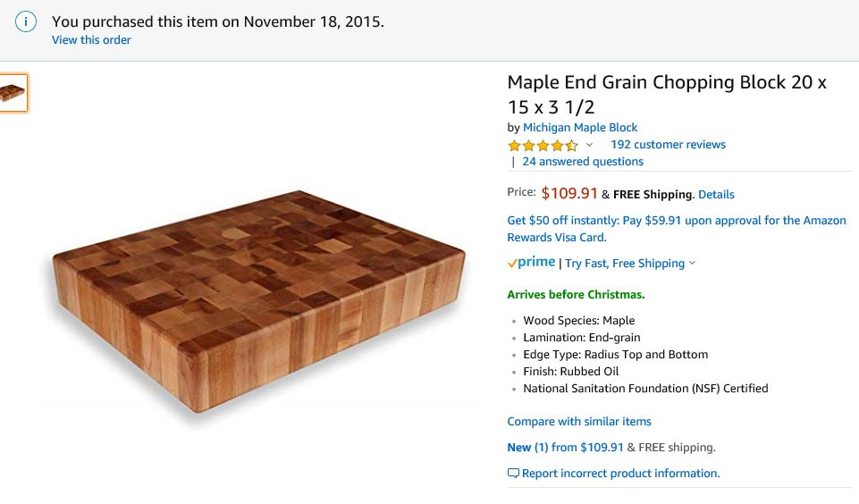Open View this order link

point(91,40)
